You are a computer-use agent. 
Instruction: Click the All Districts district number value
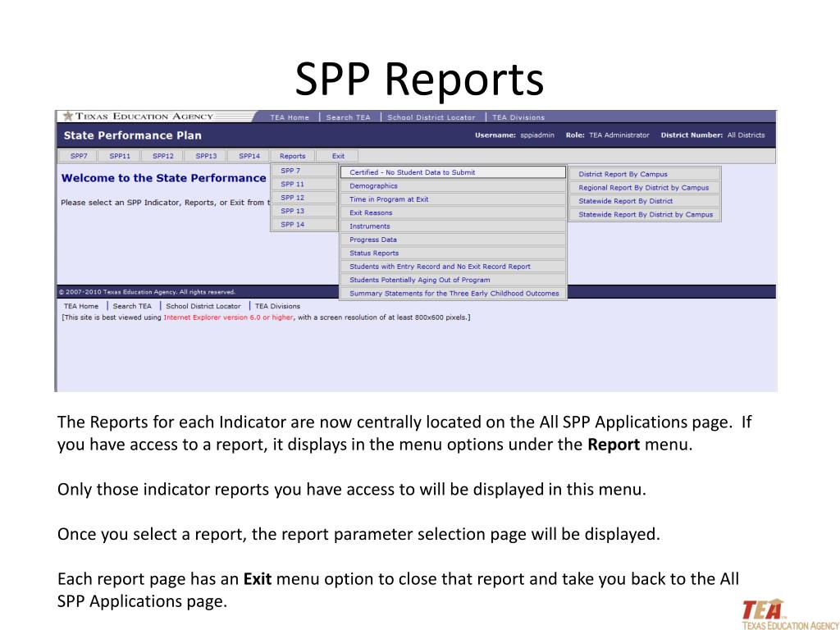tap(746, 135)
